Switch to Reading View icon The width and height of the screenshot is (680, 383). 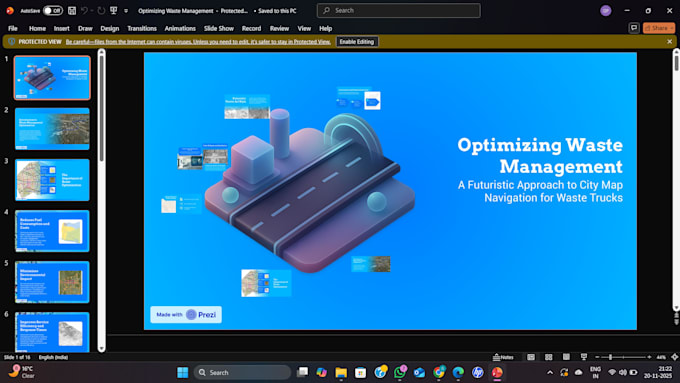tap(566, 357)
